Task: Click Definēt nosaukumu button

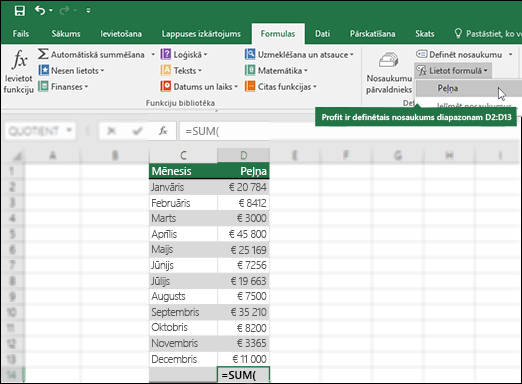Action: [x=459, y=54]
